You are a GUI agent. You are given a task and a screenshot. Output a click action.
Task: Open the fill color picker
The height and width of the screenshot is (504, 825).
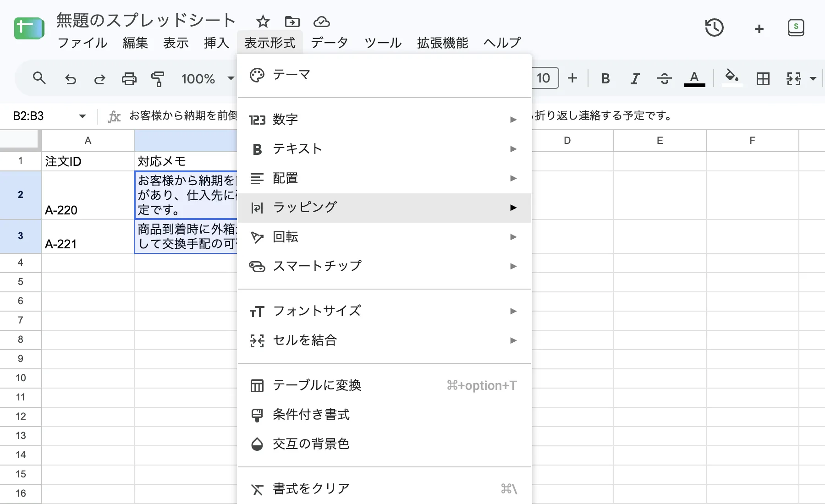click(x=732, y=77)
